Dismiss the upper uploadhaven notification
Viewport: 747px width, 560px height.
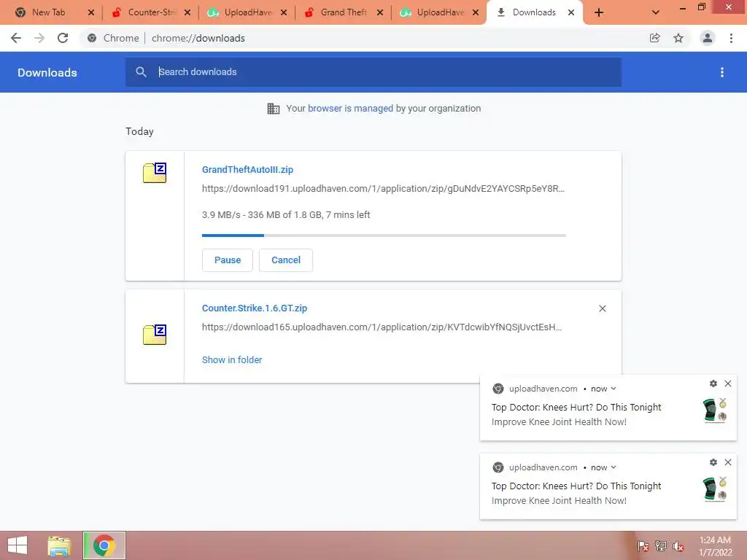click(x=728, y=384)
